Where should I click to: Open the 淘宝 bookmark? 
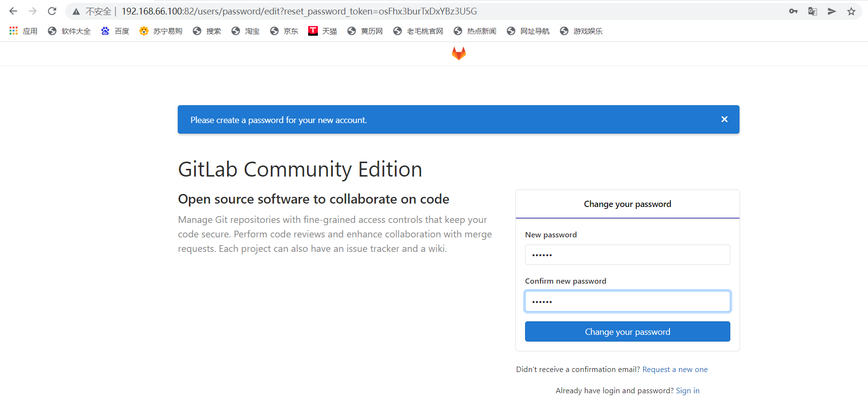(x=245, y=31)
